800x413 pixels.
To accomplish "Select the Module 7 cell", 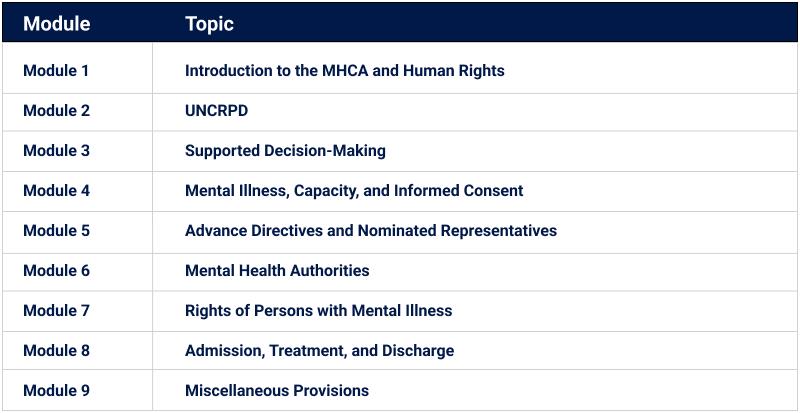I will coord(56,311).
